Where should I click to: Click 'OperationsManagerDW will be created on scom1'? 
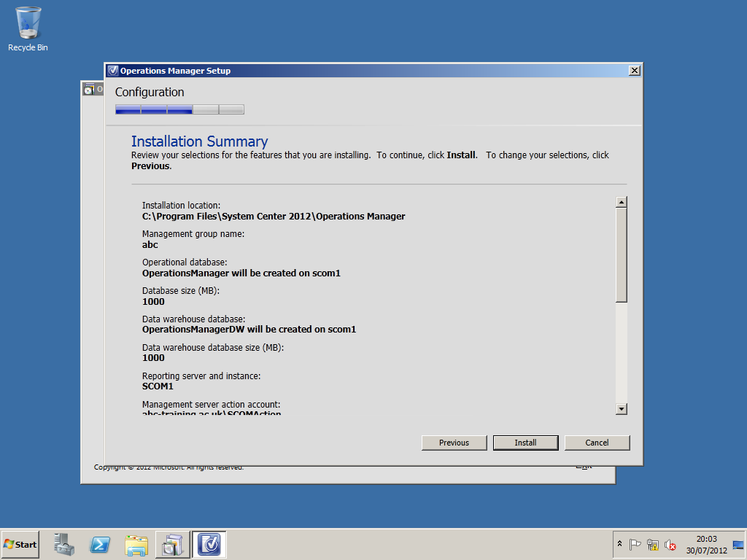pyautogui.click(x=249, y=330)
